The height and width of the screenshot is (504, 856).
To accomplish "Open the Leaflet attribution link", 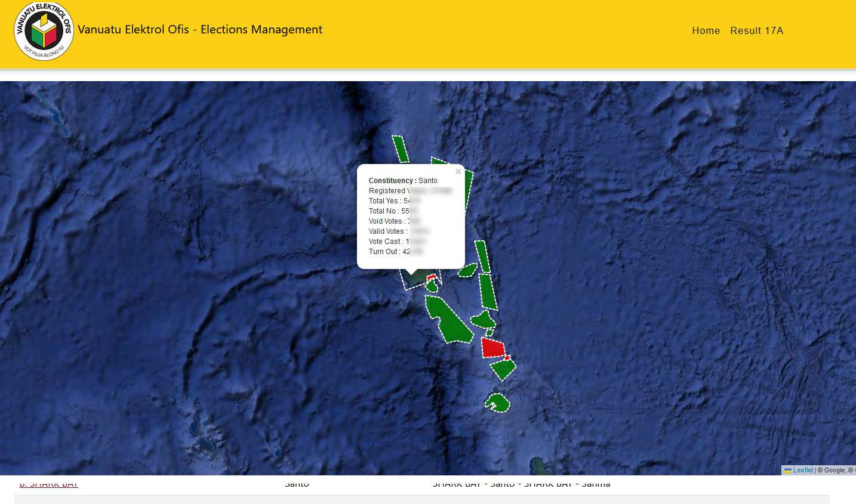I will [x=803, y=470].
